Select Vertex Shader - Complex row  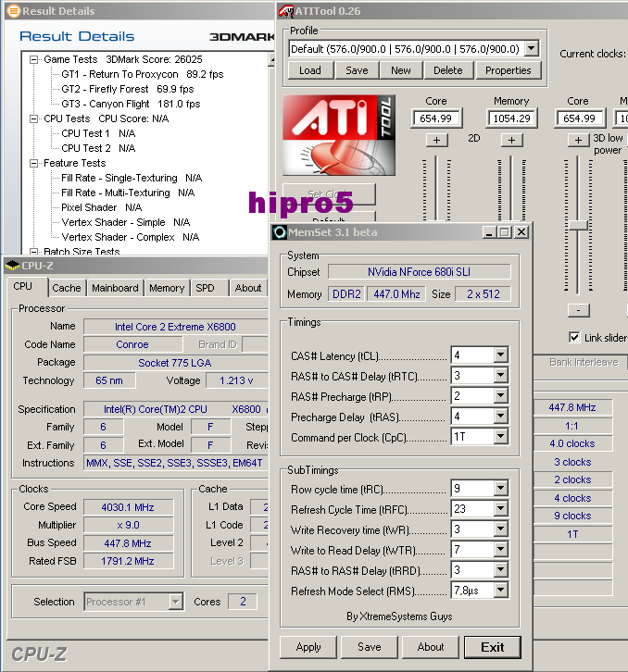[131, 237]
